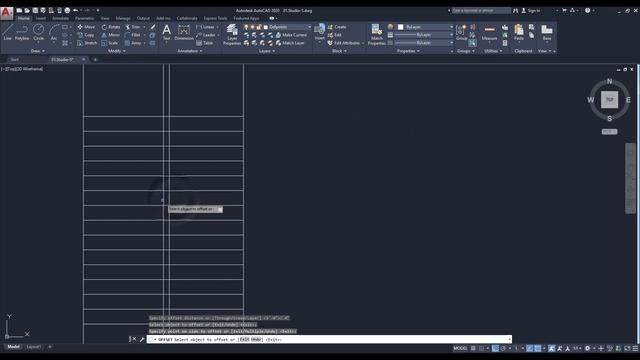Select the Arc tool
The image size is (640, 360).
pos(53,32)
